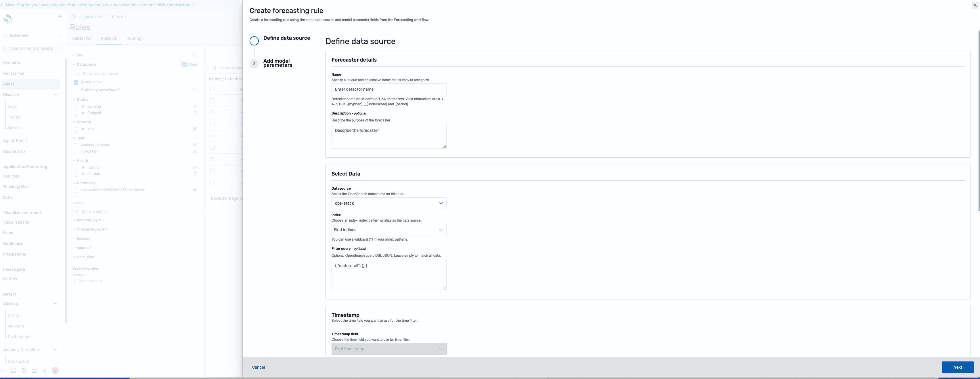Click jackie-test breadcrumb link
980x379 pixels.
pos(95,17)
